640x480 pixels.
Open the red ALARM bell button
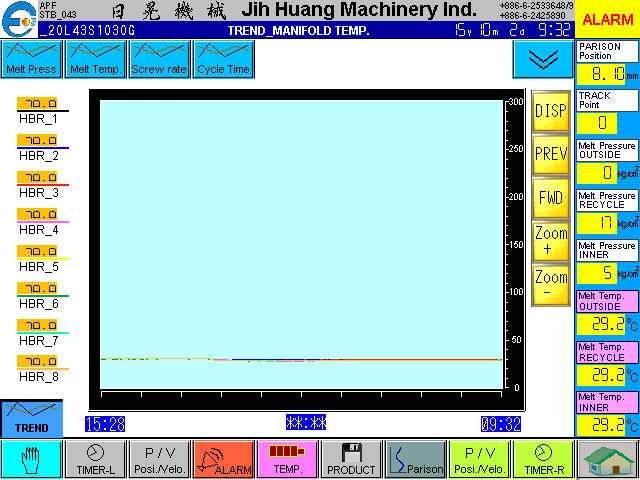[x=222, y=459]
